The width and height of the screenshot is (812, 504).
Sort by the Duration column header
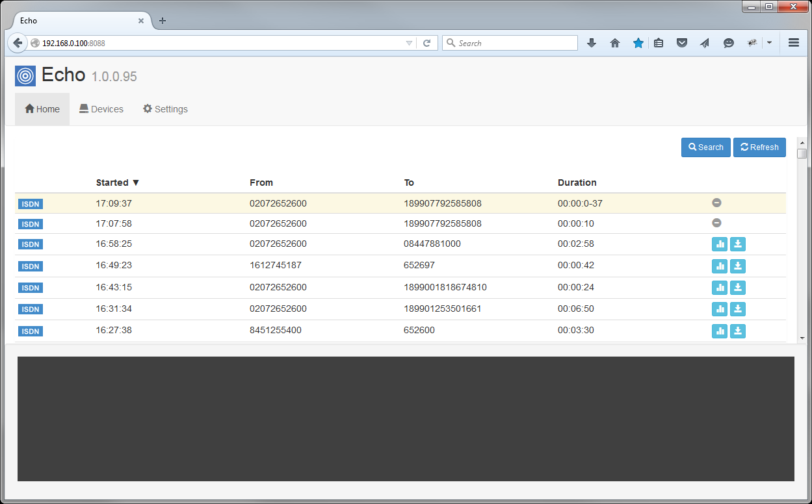[x=577, y=183]
